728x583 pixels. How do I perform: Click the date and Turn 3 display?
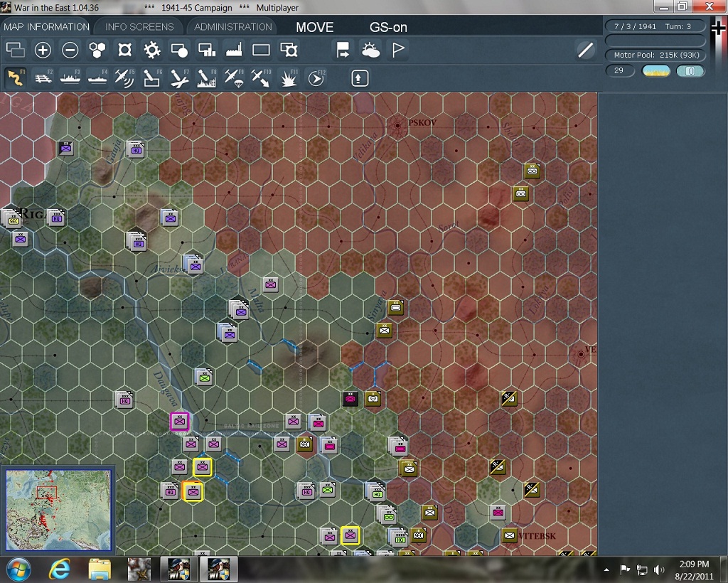point(654,26)
